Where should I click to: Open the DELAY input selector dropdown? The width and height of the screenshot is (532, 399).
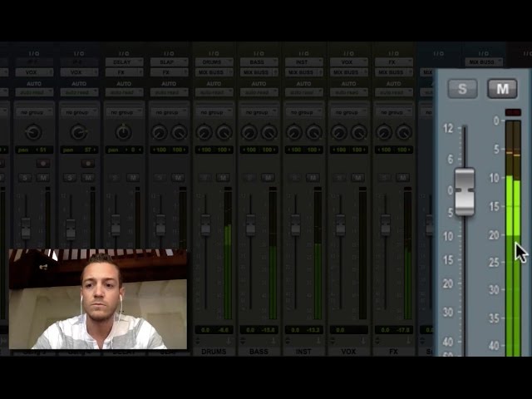(x=124, y=62)
